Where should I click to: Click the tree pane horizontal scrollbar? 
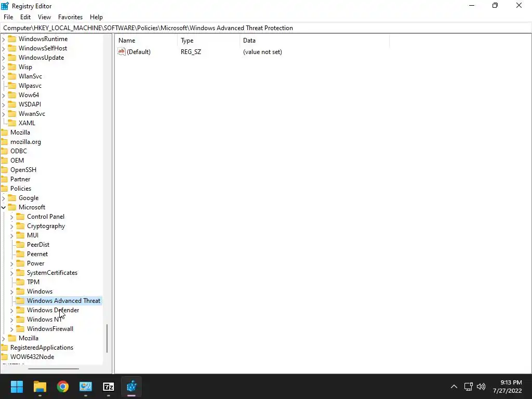pyautogui.click(x=54, y=369)
